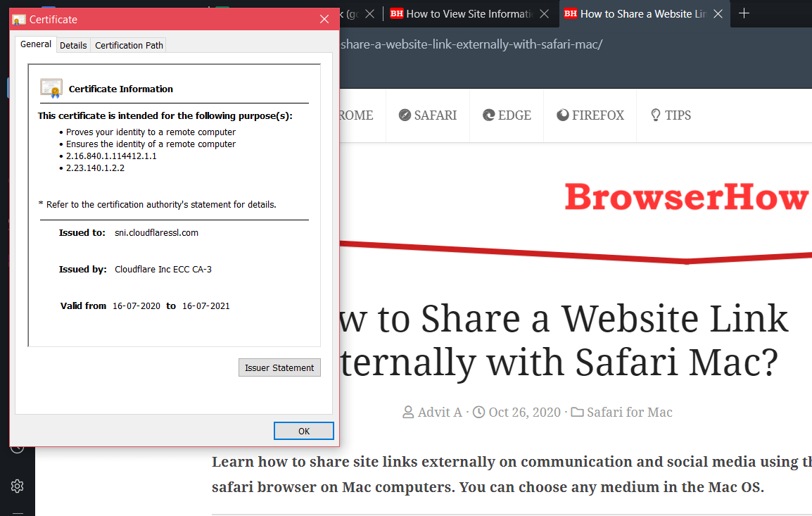Select the 'How to Share a Website Link' tab
The height and width of the screenshot is (516, 812).
643,14
